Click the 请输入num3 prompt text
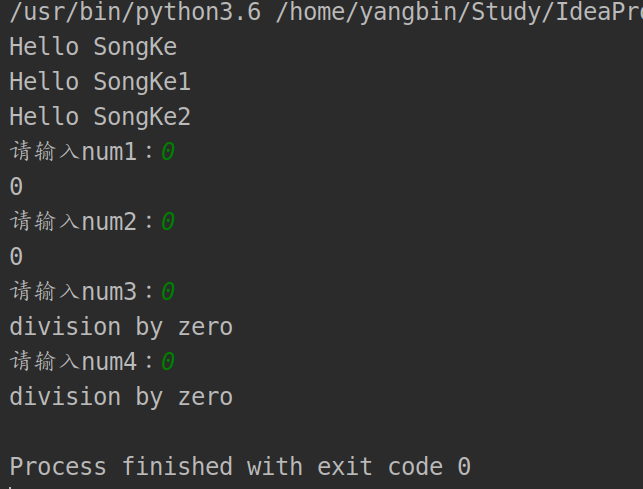The image size is (643, 489). click(81, 291)
